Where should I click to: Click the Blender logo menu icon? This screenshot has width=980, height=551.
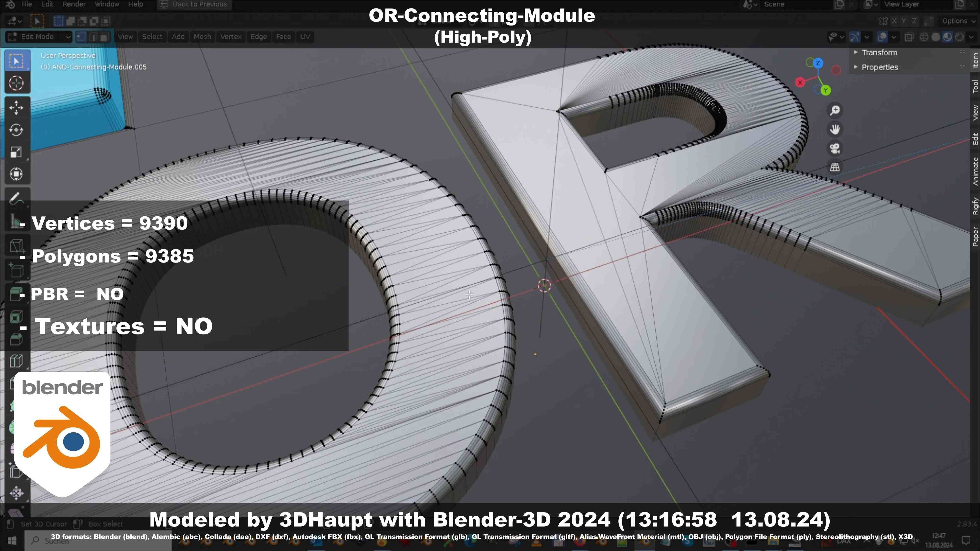[x=10, y=4]
